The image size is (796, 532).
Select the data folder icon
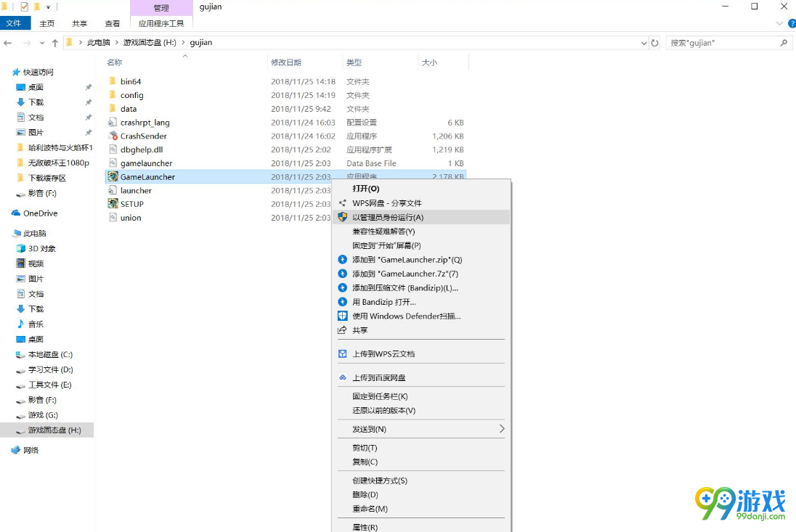[x=113, y=109]
